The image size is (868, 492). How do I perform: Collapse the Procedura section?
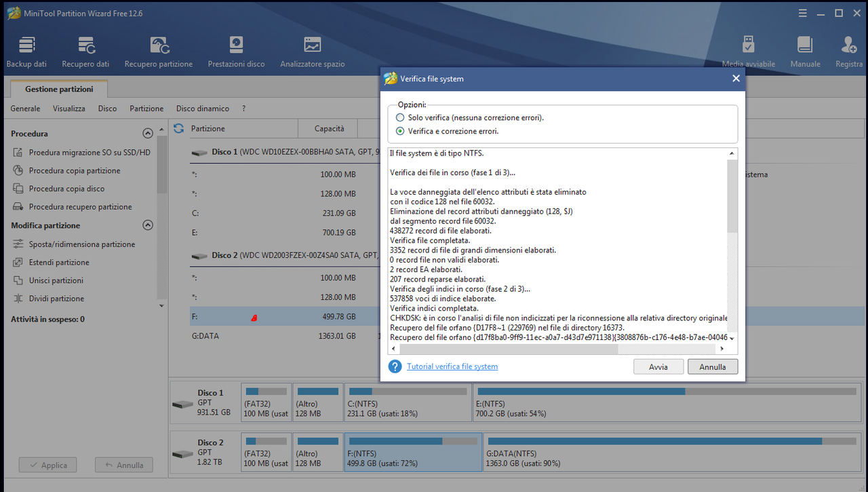148,134
